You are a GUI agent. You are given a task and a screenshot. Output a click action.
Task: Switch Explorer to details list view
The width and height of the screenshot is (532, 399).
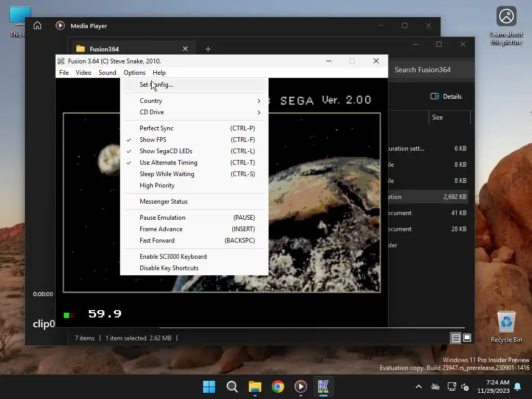(456, 338)
